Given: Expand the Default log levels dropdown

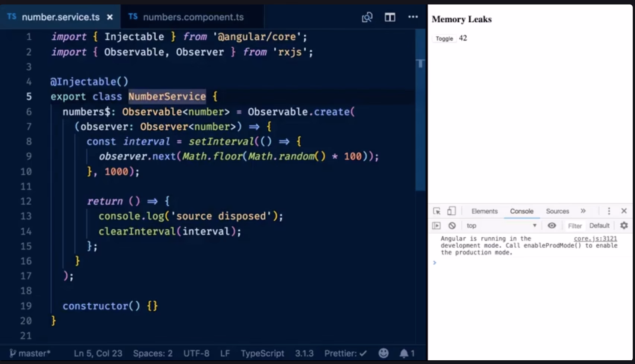Looking at the screenshot, I should coord(599,226).
